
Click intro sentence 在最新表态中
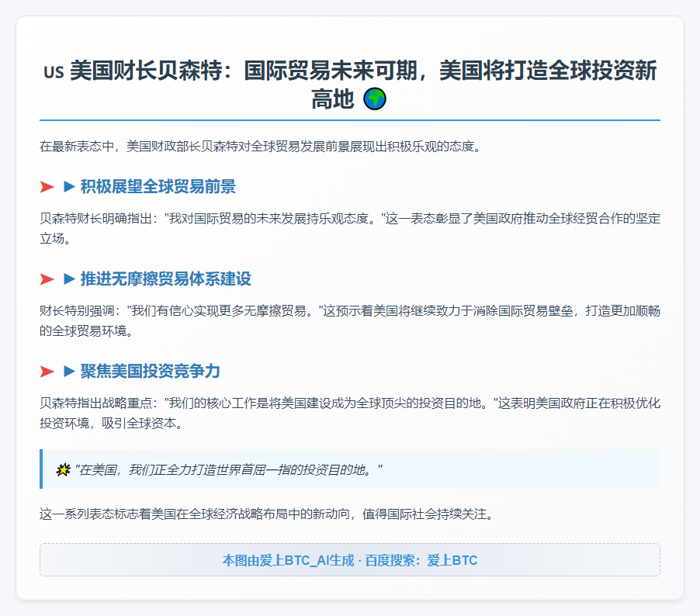click(x=262, y=147)
